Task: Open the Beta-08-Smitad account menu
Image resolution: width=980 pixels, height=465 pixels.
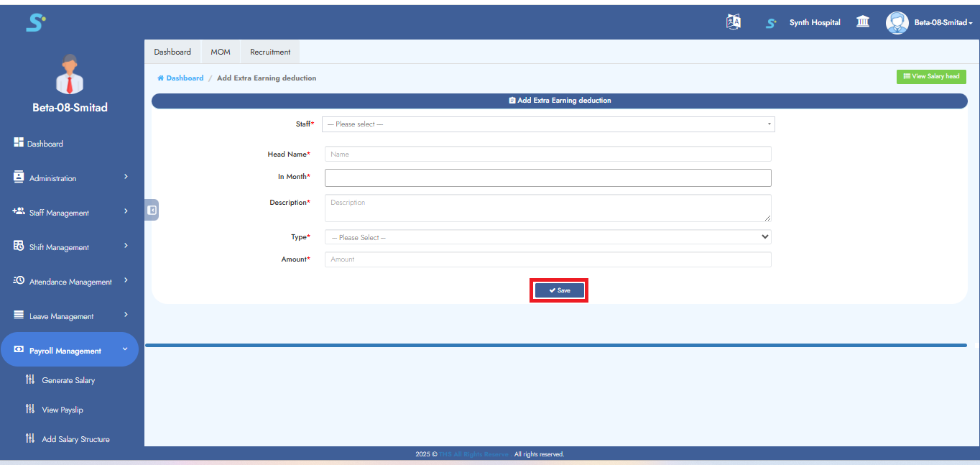Action: [x=943, y=23]
